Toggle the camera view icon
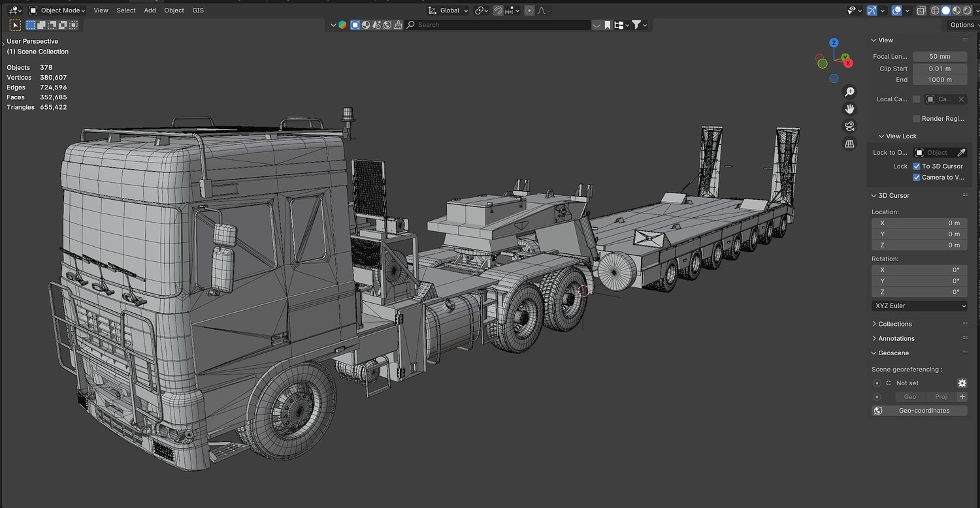 [849, 126]
